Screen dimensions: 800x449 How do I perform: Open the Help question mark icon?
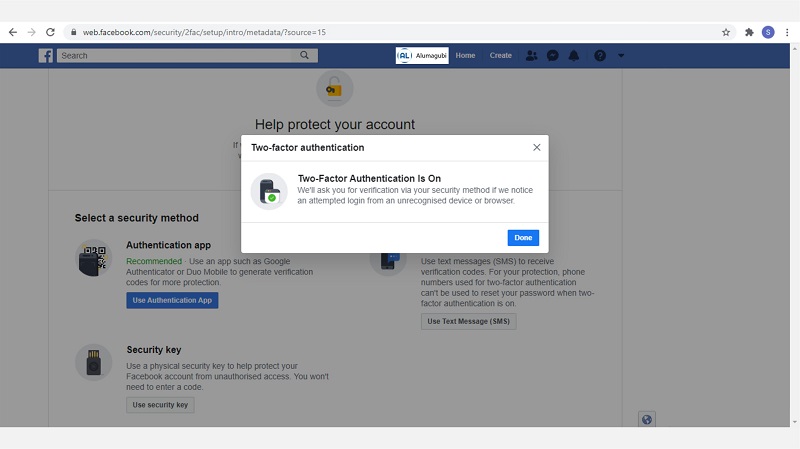tap(600, 56)
